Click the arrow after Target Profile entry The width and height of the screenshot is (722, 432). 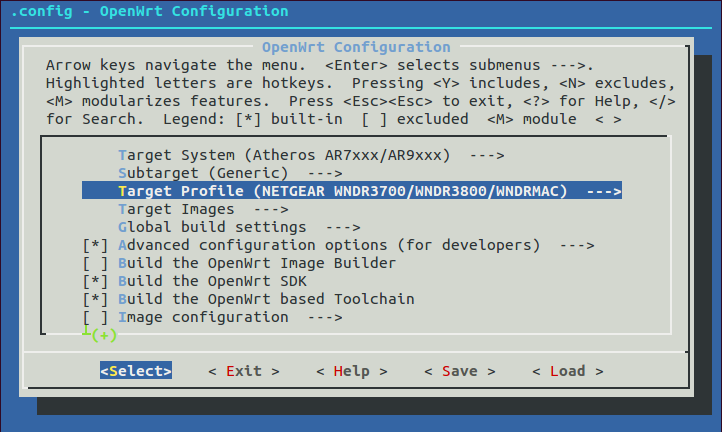604,191
